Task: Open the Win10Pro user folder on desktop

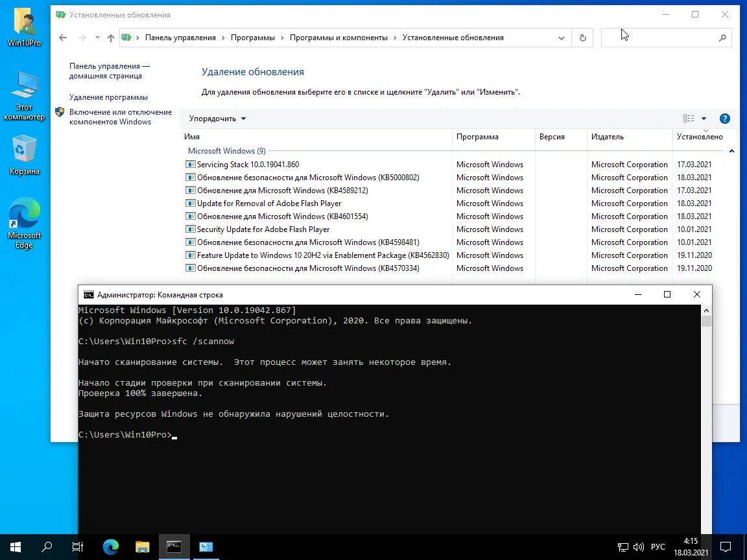Action: (24, 27)
